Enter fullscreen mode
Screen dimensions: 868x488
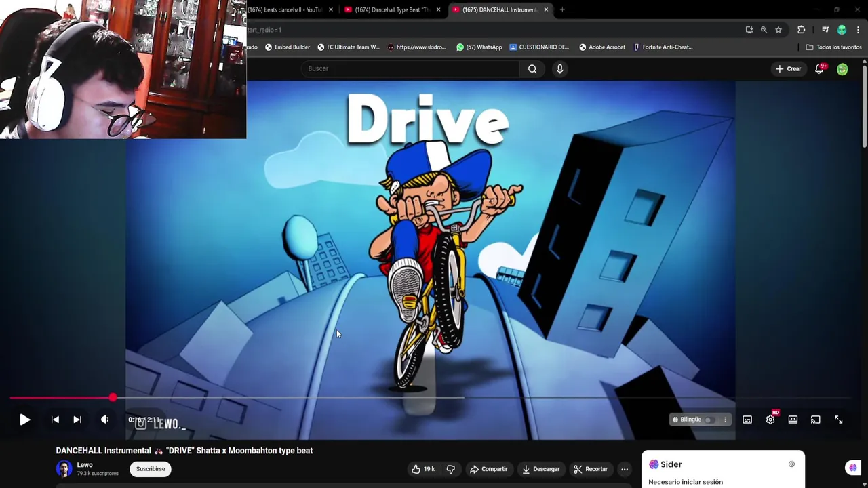pos(839,420)
